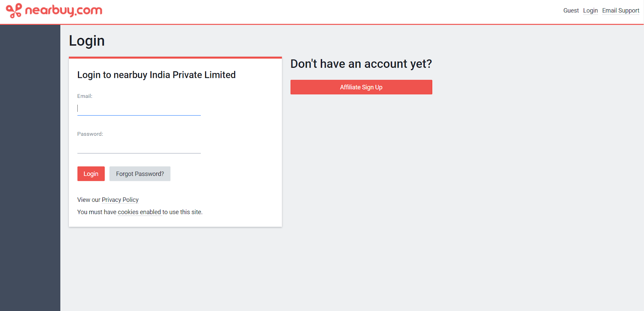This screenshot has height=311, width=644.
Task: Focus the Password input field
Action: 139,146
